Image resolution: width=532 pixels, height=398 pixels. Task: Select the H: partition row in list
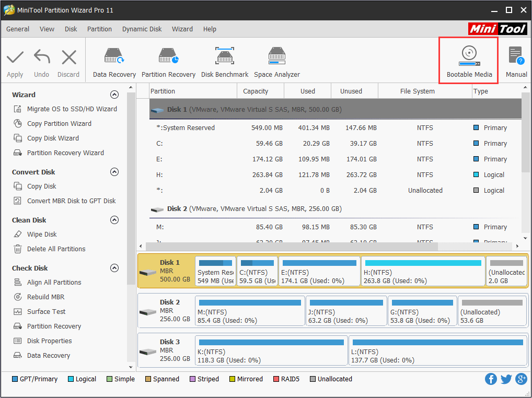(335, 174)
